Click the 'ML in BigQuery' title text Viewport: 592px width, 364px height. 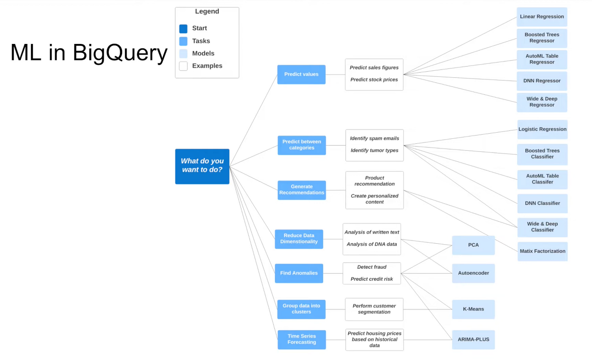[88, 53]
